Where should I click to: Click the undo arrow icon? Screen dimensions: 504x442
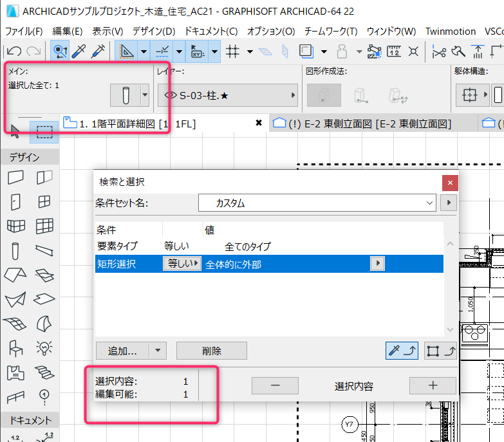point(14,51)
